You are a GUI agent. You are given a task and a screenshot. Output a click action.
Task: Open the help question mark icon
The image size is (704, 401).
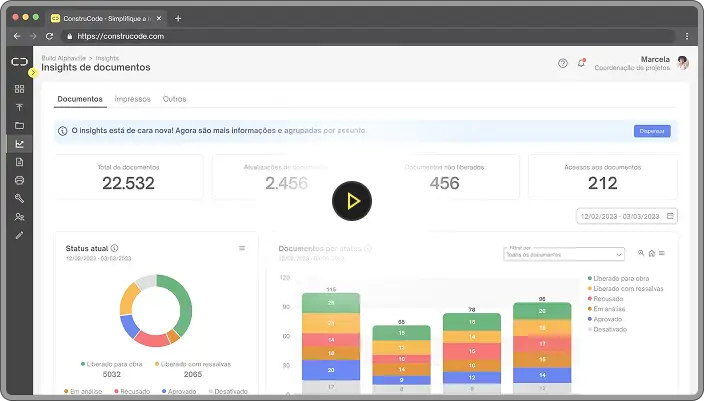tap(563, 63)
